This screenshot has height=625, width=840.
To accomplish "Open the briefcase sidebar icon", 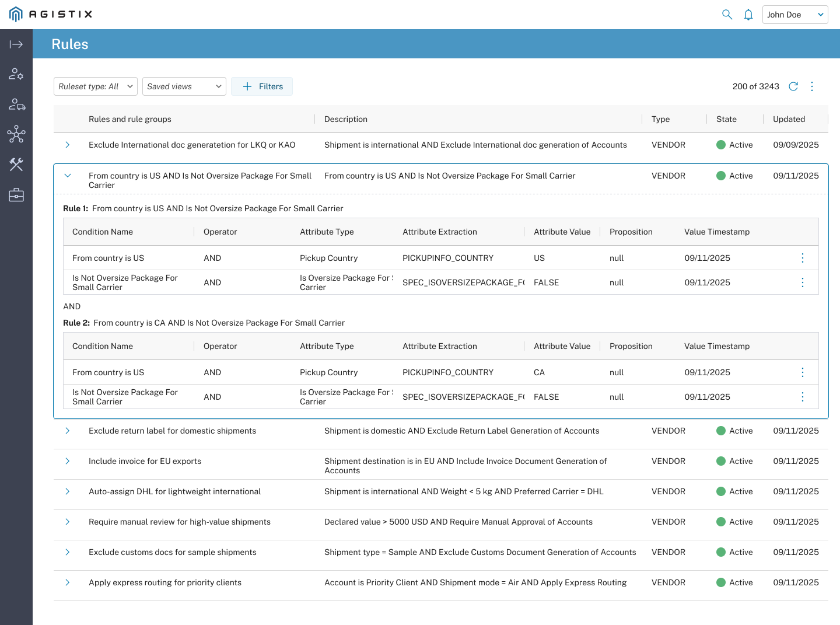I will click(16, 195).
